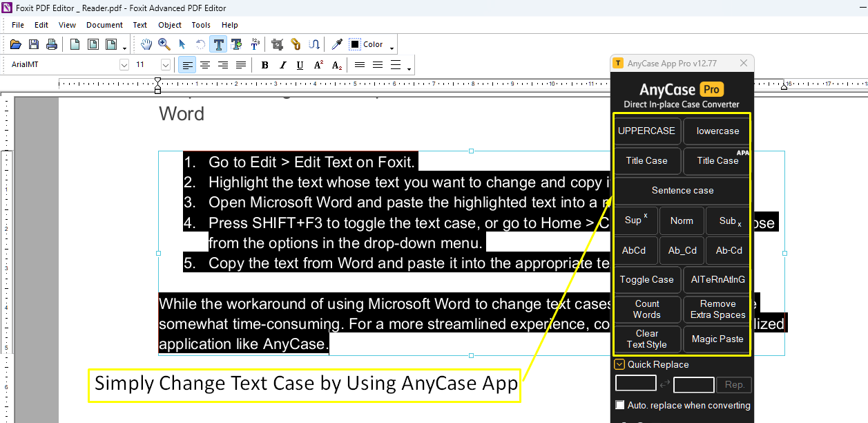Select the text flow connector tool

314,44
